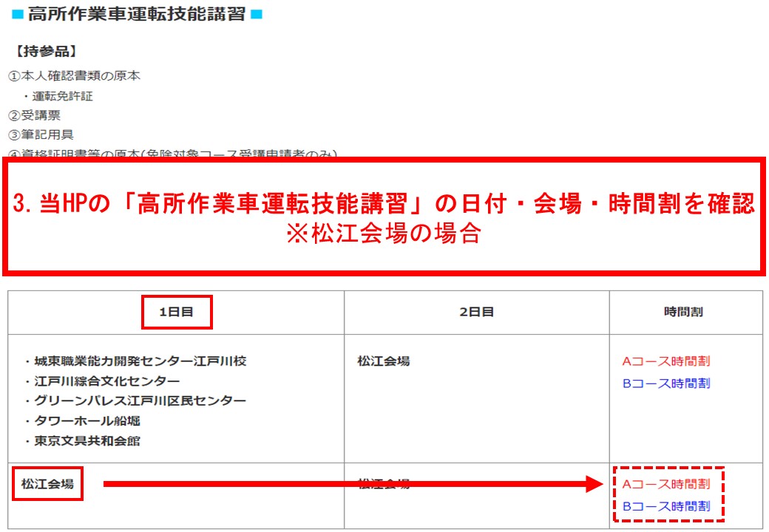
Task: Click 松江会場 in the 2日目 column, top row
Action: 383,361
